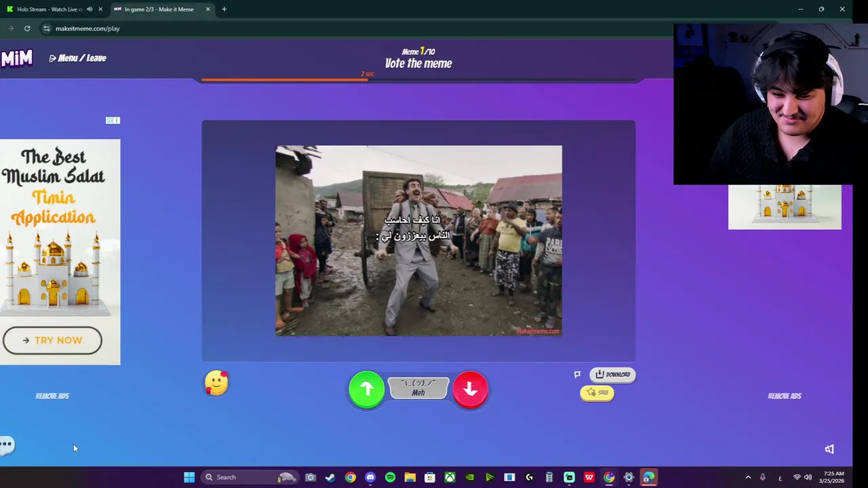
Task: Open WPS Office from the taskbar
Action: 589,477
